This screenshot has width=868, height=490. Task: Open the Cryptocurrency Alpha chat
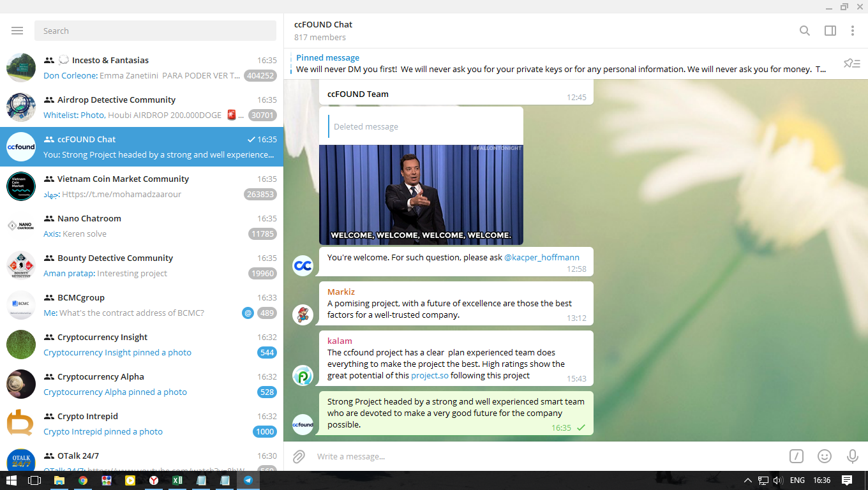point(142,384)
